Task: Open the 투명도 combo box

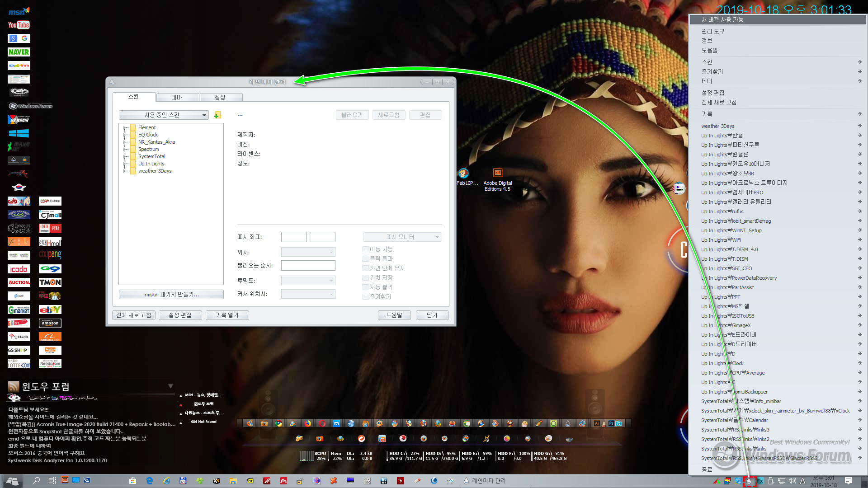Action: click(x=308, y=281)
